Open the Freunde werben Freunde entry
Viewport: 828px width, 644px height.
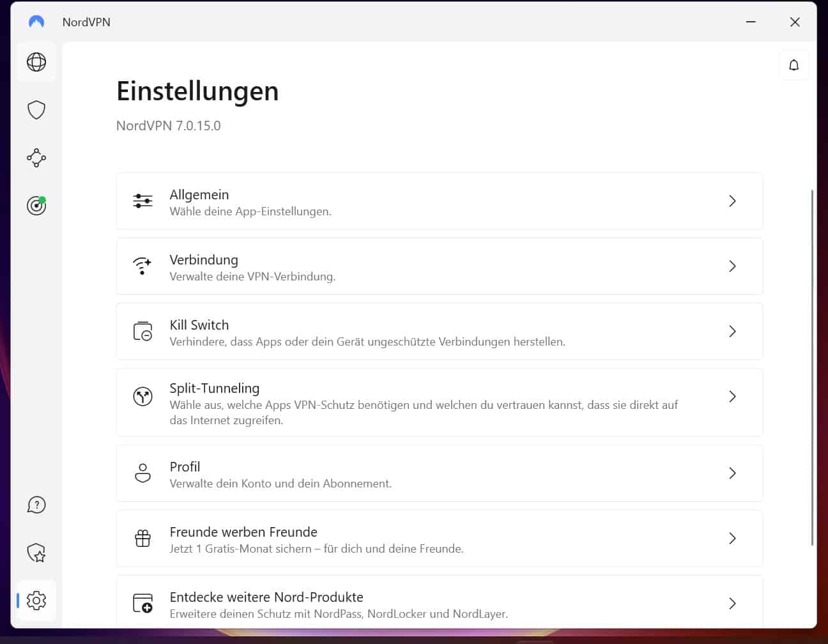440,539
